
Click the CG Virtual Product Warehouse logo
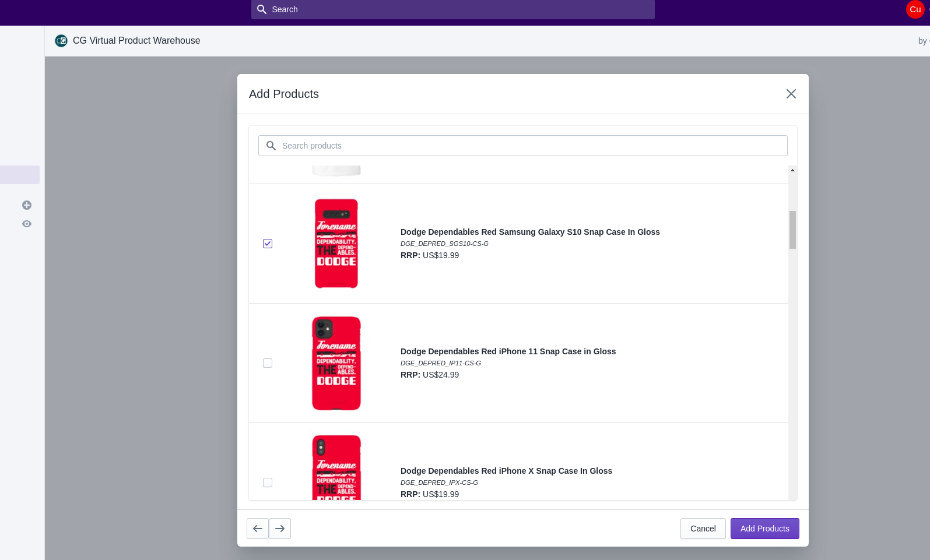pos(61,41)
